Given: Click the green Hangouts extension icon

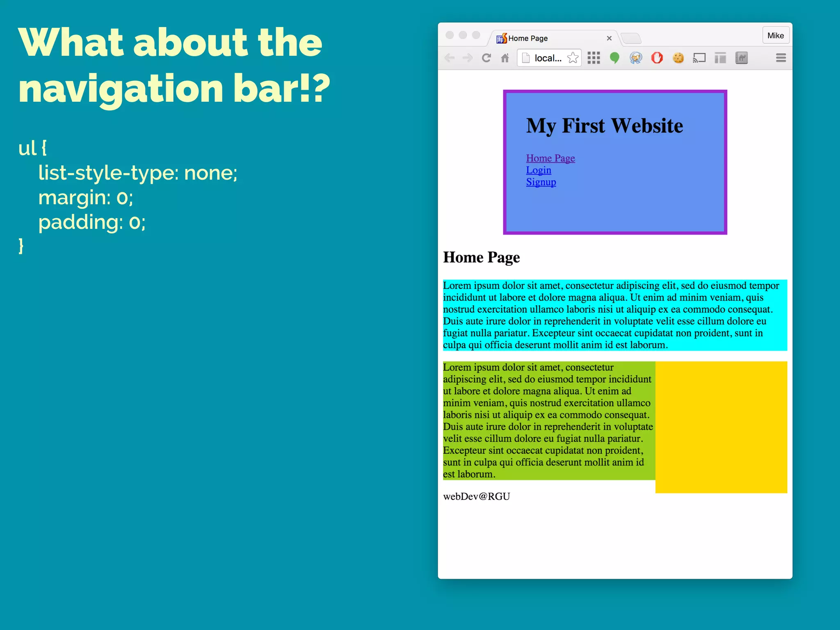Looking at the screenshot, I should 614,58.
